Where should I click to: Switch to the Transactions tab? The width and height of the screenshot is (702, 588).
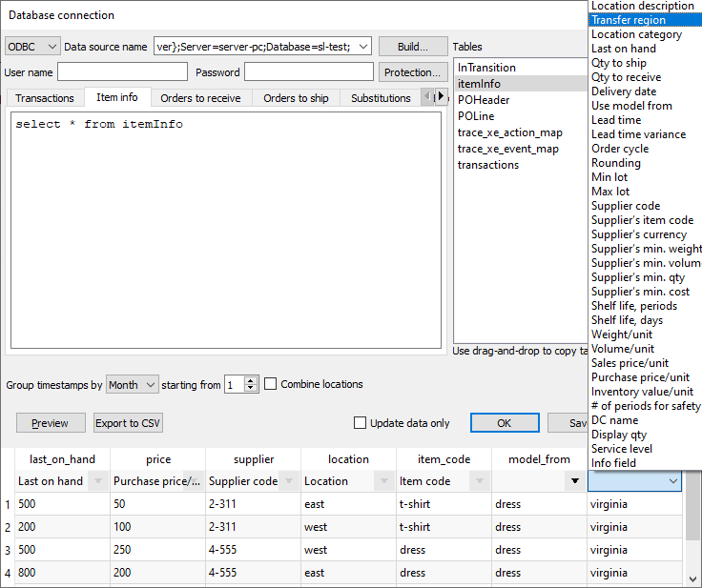pos(45,98)
